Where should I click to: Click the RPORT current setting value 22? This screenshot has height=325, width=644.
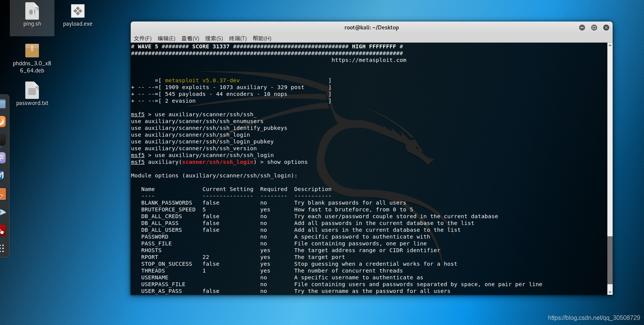(x=206, y=257)
